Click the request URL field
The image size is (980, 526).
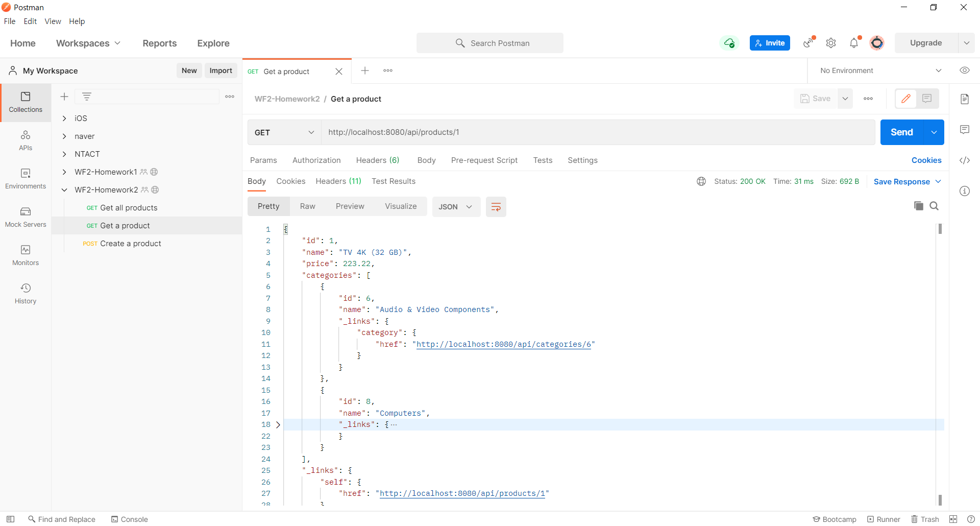point(598,132)
